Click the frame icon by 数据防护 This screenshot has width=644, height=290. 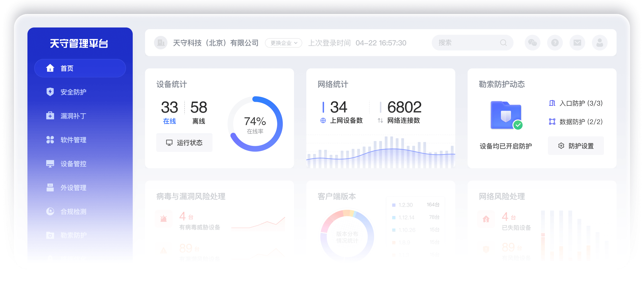552,121
